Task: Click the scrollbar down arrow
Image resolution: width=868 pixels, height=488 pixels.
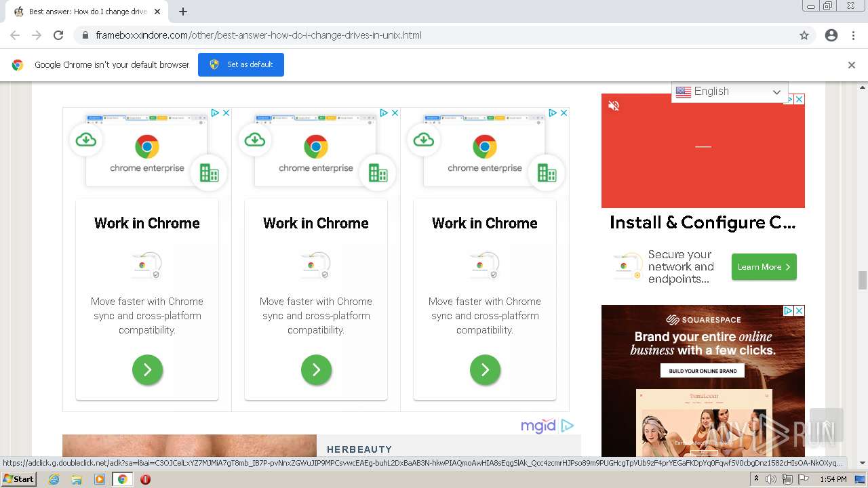Action: click(x=863, y=464)
